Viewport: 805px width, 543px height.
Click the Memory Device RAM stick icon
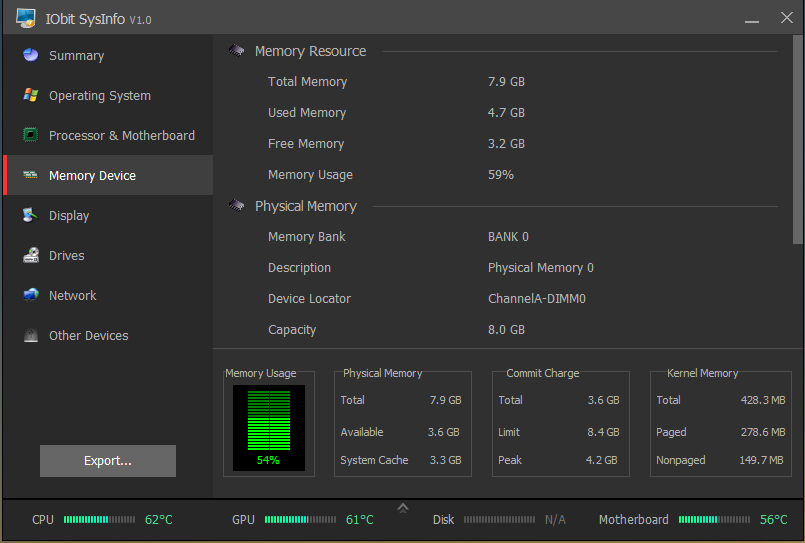pos(31,175)
